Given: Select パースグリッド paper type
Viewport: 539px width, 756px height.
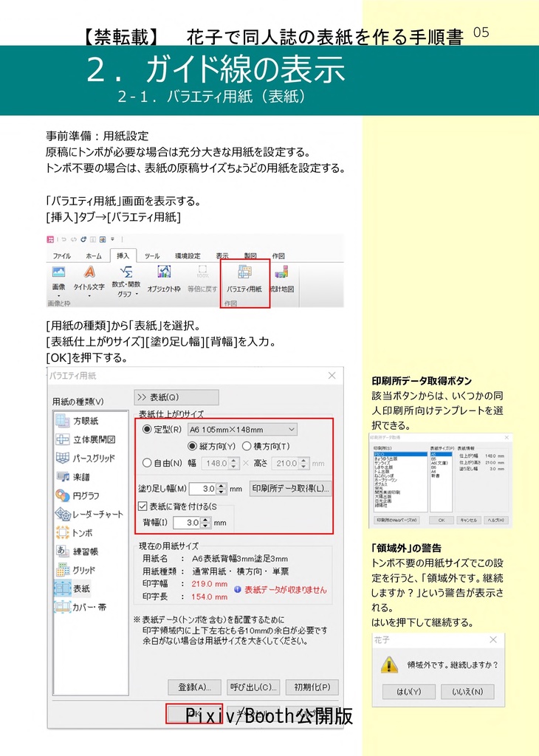Looking at the screenshot, I should [86, 458].
